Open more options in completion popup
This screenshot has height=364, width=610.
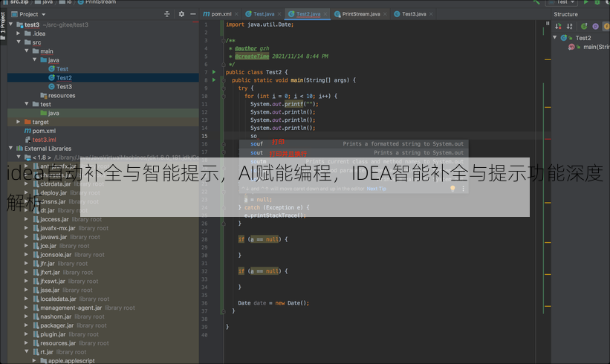463,189
